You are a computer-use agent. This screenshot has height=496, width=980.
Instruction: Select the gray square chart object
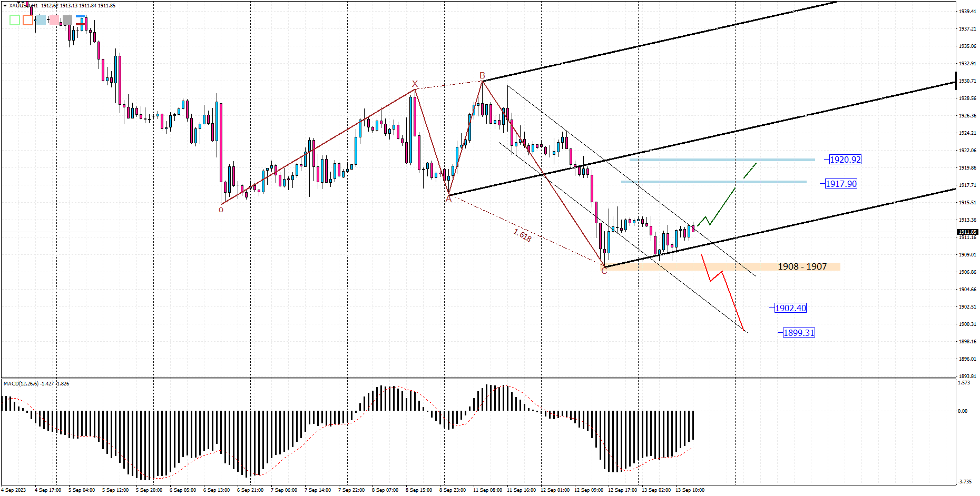tap(67, 21)
